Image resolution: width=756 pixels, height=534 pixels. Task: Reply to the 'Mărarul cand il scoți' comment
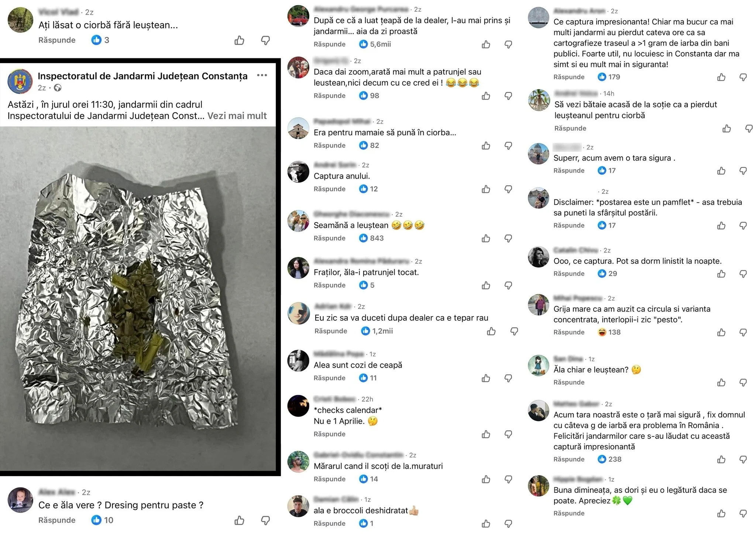click(x=329, y=479)
